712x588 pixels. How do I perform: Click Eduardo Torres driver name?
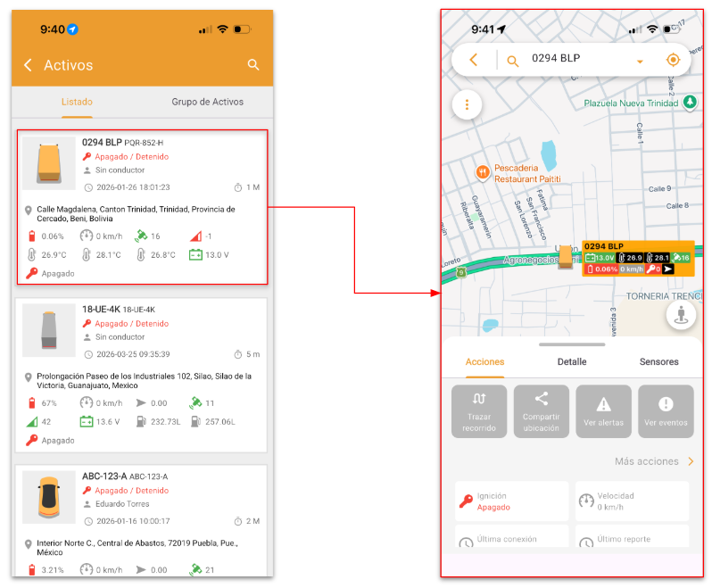coord(122,504)
